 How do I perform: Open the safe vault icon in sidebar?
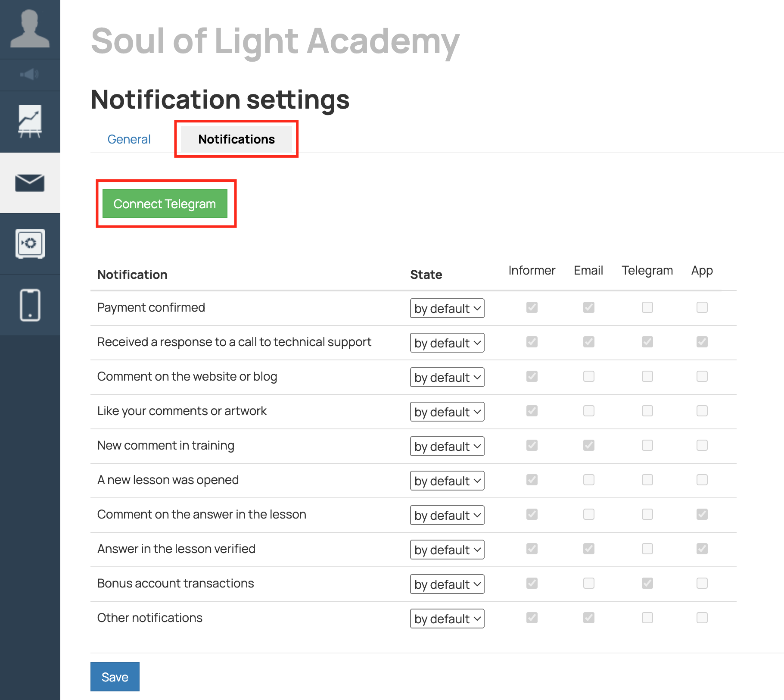click(x=30, y=244)
